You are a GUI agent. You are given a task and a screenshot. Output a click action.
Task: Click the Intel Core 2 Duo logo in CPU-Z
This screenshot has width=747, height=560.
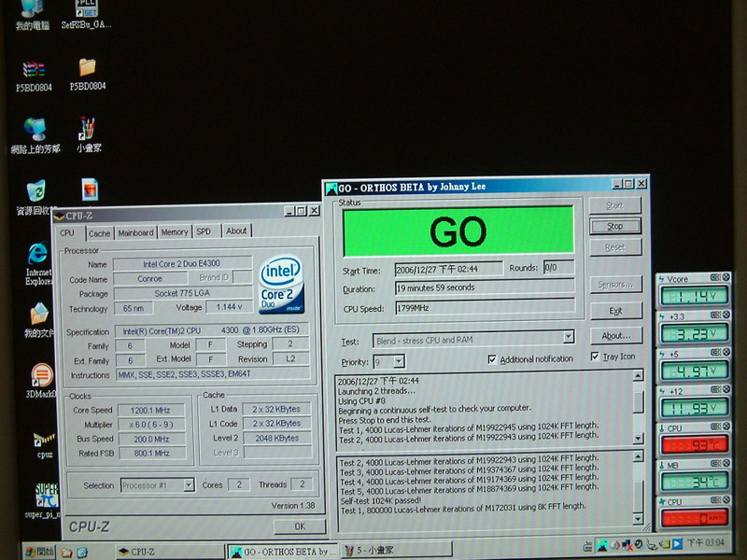pyautogui.click(x=281, y=285)
